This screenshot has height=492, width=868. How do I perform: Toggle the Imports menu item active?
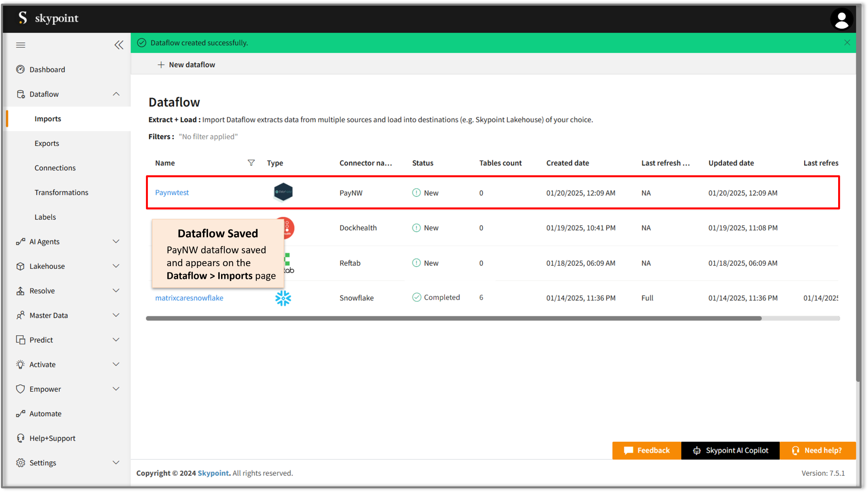pyautogui.click(x=47, y=118)
